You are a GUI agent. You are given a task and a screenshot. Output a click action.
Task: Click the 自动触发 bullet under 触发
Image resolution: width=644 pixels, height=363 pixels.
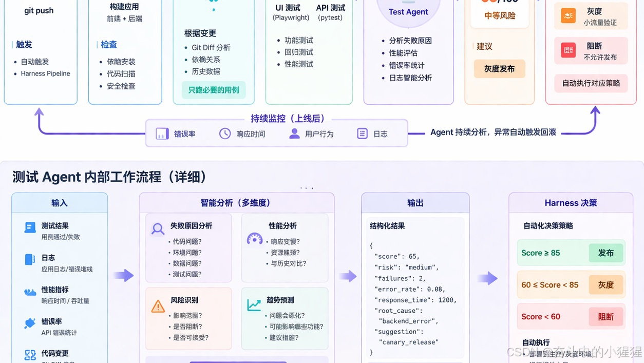(35, 62)
